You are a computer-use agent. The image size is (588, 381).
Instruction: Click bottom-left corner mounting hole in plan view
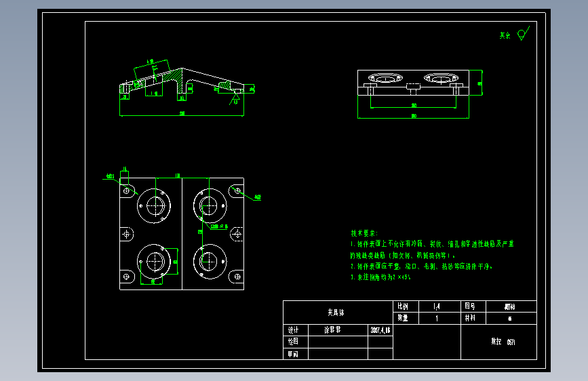126,277
